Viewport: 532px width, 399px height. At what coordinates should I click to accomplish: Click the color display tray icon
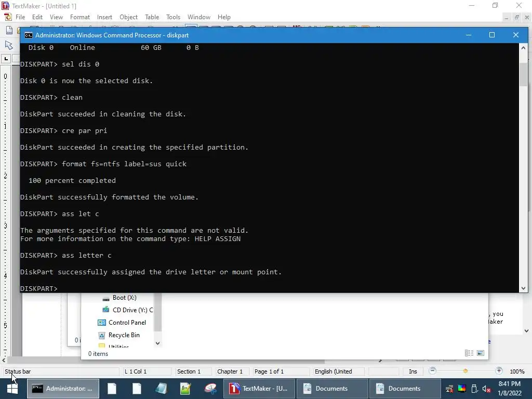[x=462, y=389]
